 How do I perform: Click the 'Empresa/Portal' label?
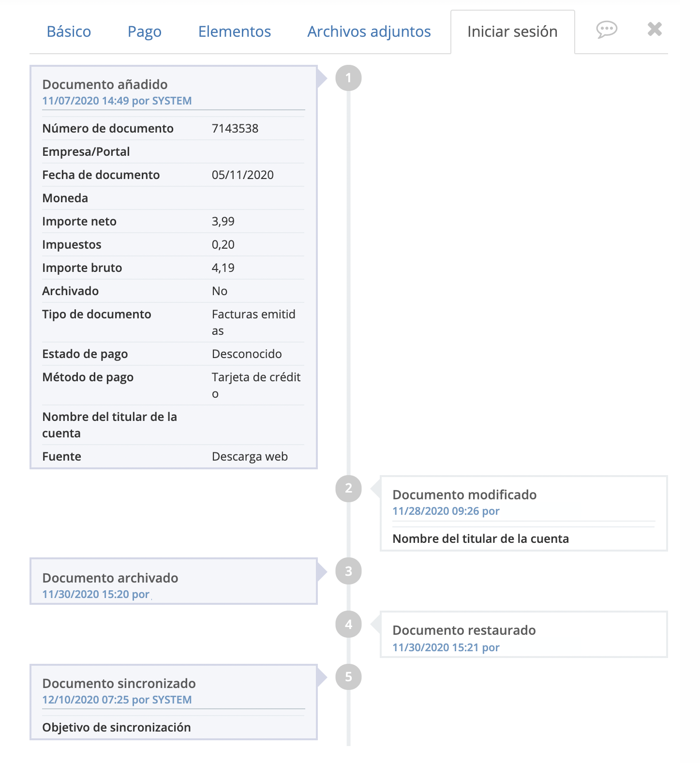point(86,151)
